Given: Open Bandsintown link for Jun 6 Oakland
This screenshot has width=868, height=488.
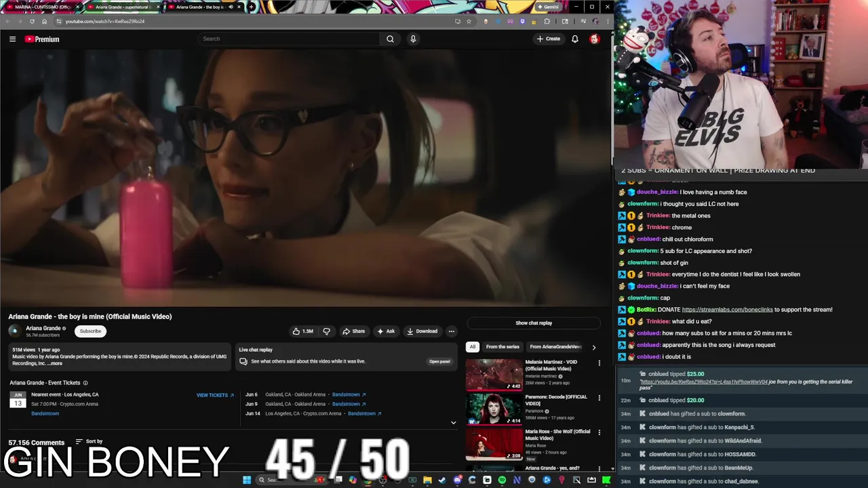Looking at the screenshot, I should click(x=349, y=394).
